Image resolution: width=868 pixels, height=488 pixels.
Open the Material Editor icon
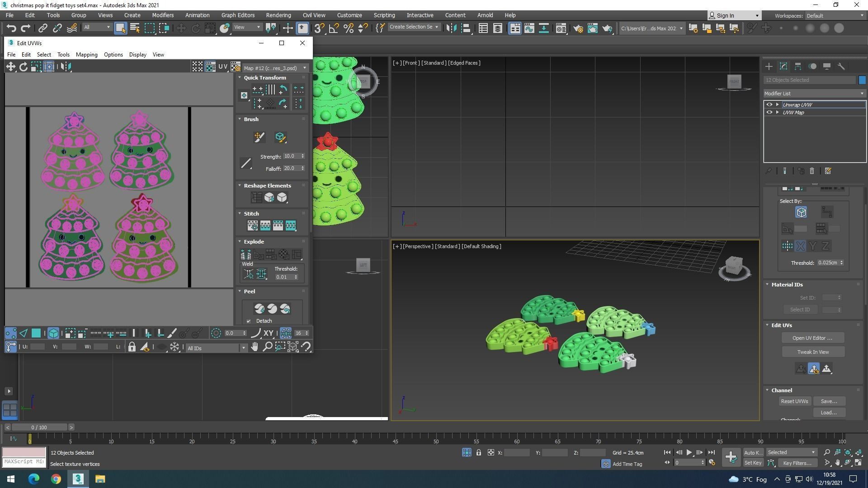561,28
